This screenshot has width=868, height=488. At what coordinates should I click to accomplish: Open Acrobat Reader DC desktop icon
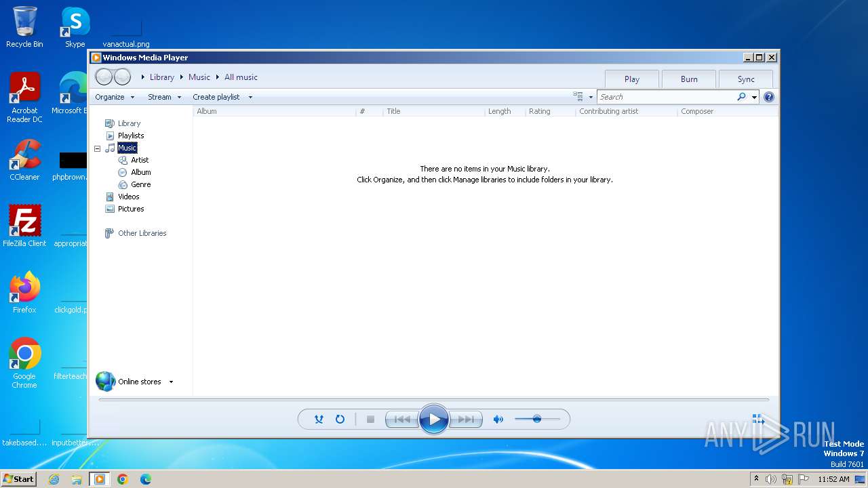point(24,98)
